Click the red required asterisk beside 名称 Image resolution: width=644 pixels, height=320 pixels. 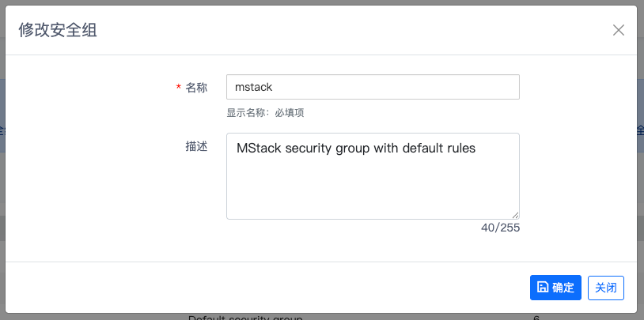(x=178, y=88)
